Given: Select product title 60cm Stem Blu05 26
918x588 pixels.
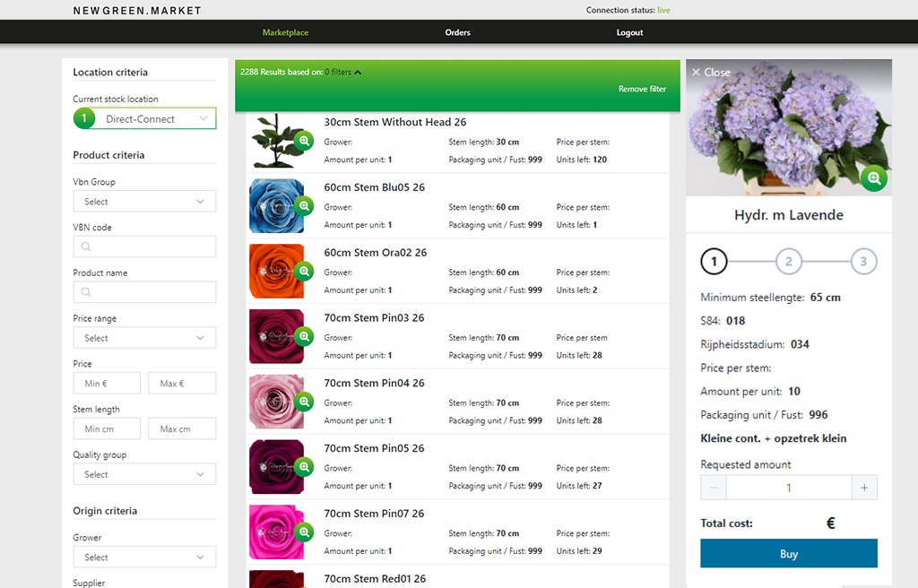Looking at the screenshot, I should point(375,187).
